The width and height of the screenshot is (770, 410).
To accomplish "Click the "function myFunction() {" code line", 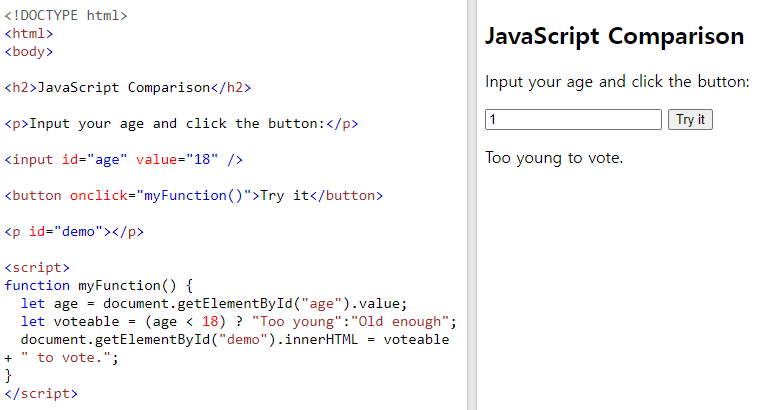I will 99,286.
